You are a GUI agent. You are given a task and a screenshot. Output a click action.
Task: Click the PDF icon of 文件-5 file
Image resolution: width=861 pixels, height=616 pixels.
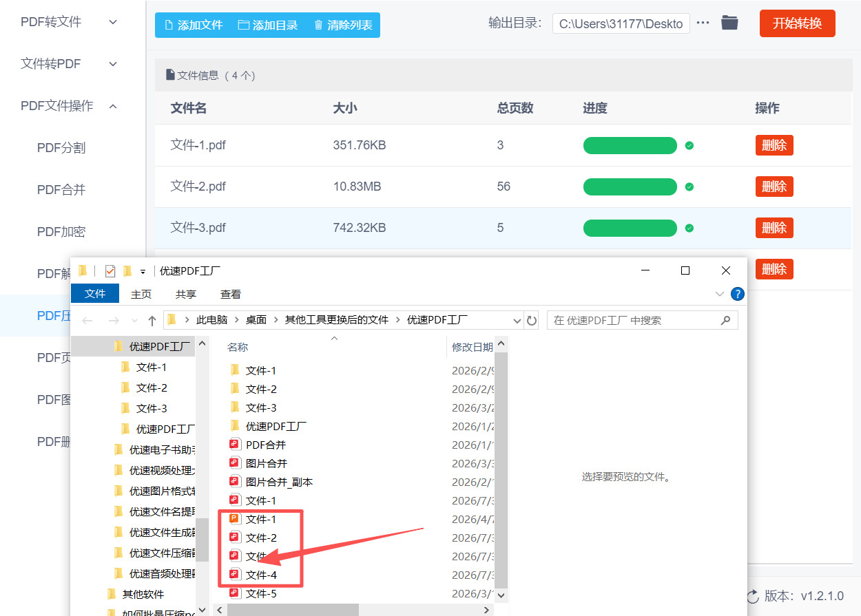coord(234,593)
